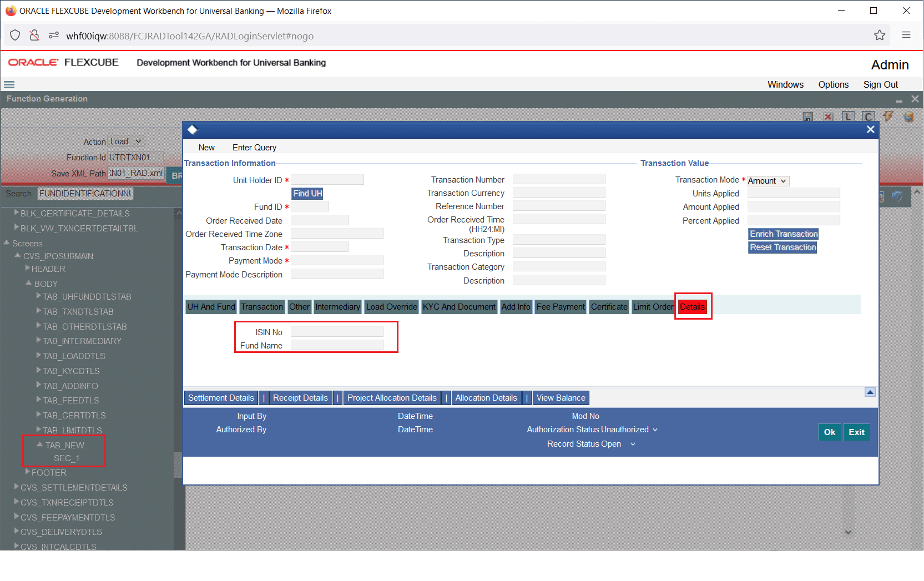Expand the CVS_SETTLEMENTDETAILS tree node

pos(16,487)
